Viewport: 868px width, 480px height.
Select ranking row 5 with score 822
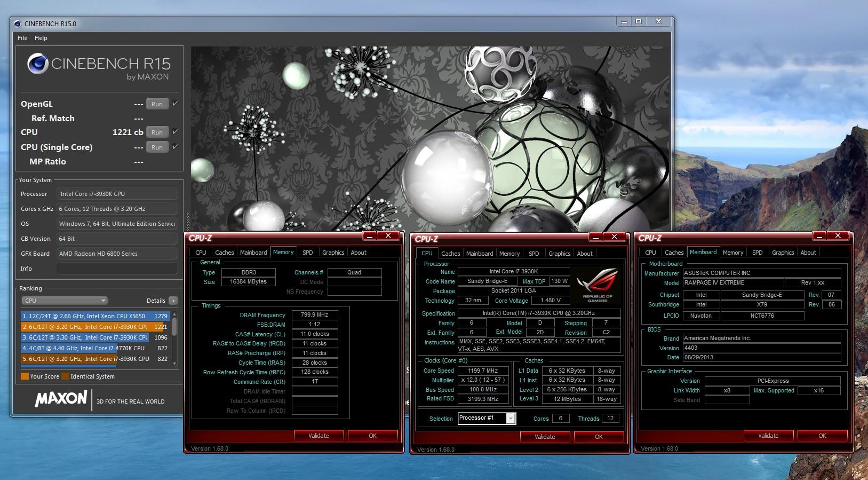click(95, 359)
